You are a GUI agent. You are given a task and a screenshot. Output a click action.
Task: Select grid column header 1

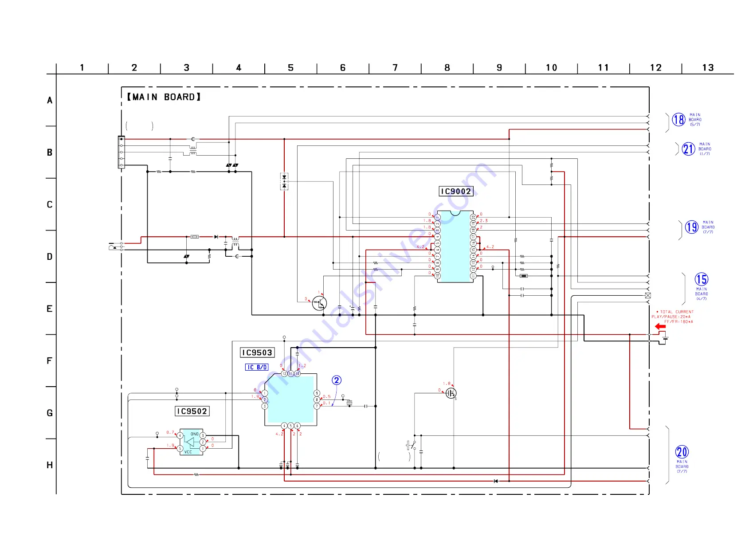tap(82, 68)
